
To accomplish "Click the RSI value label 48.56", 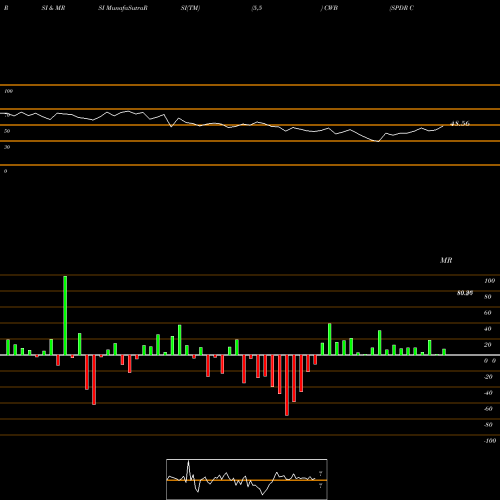I will (460, 124).
